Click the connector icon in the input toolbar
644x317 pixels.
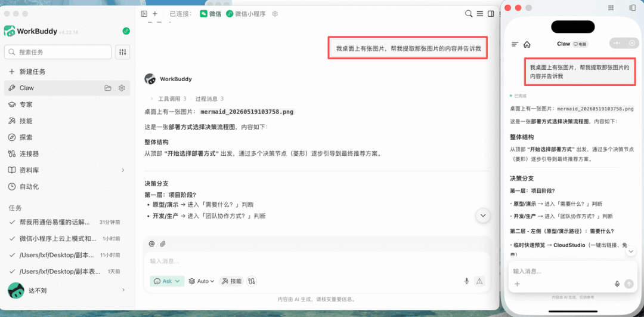[252, 281]
